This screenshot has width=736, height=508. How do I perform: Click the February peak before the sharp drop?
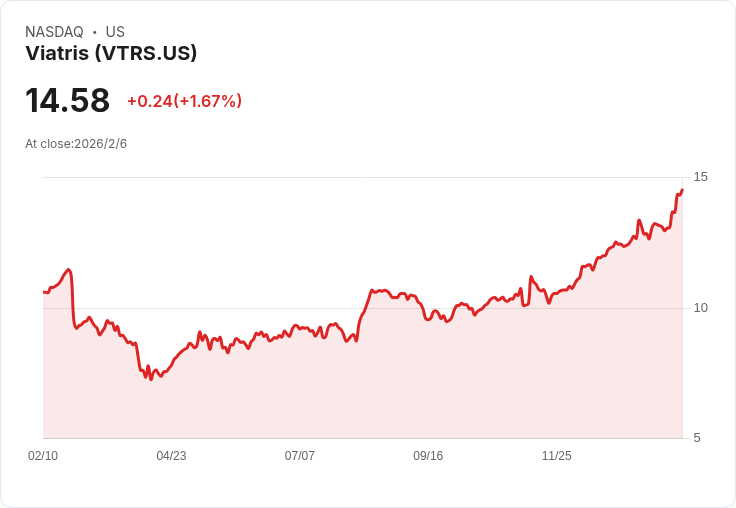point(69,269)
